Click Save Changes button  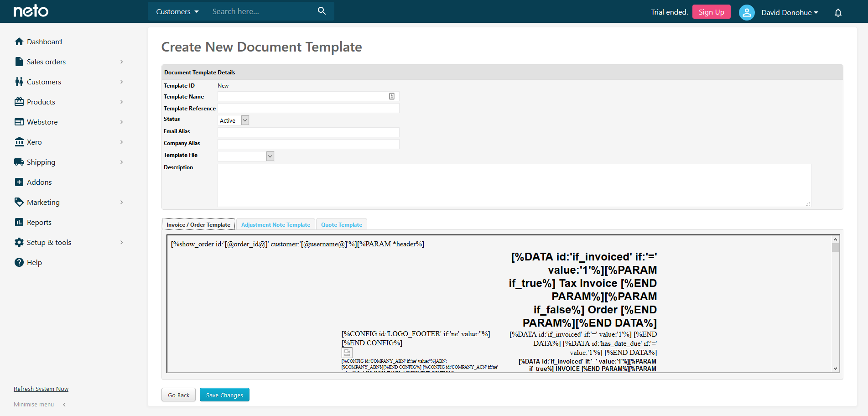224,395
